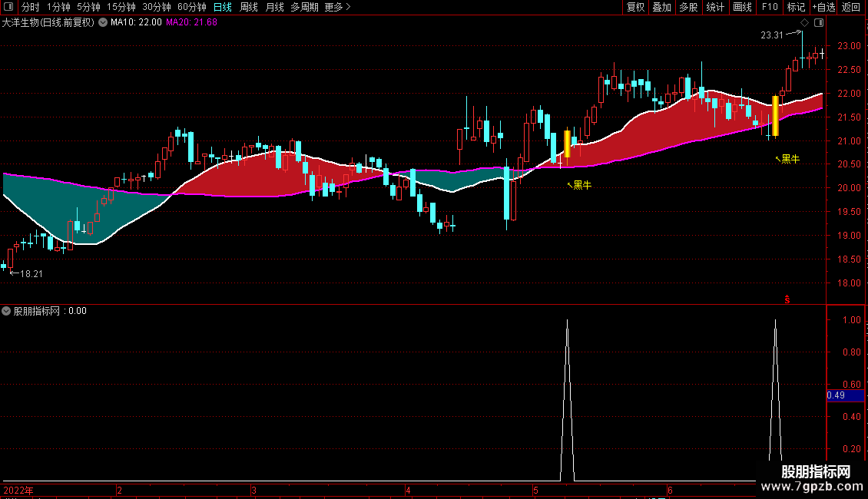
Task: Click the 标记 mark button
Action: [x=796, y=7]
